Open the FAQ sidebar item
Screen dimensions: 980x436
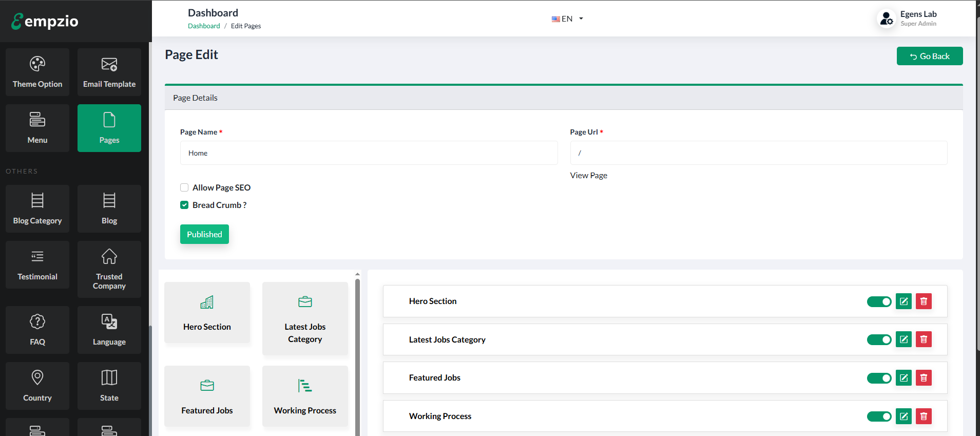click(37, 330)
